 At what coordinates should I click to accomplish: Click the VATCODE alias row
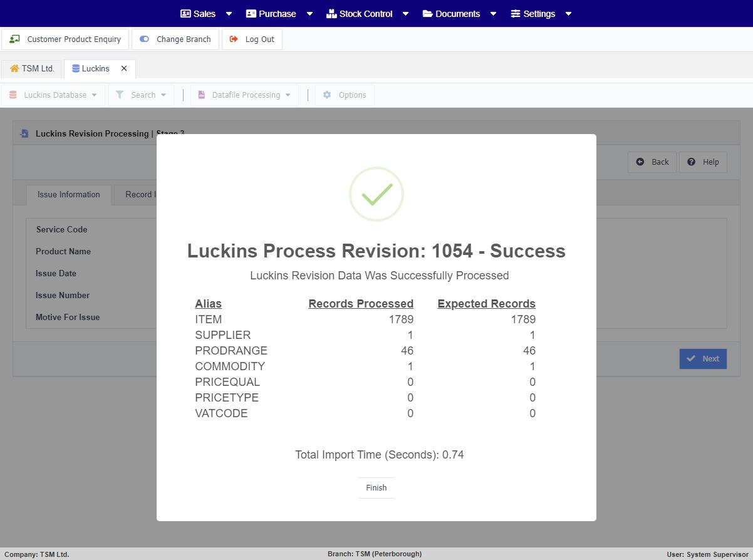365,413
